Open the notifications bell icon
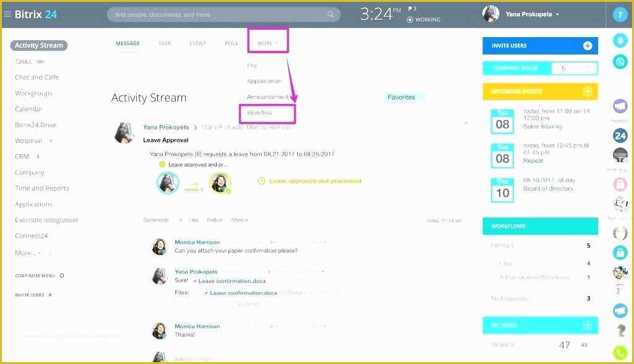 (x=620, y=40)
